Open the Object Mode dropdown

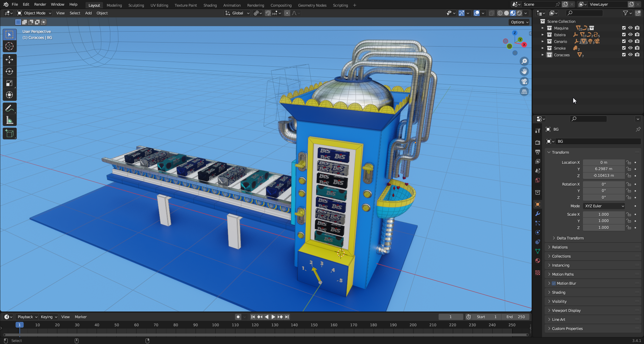[35, 13]
